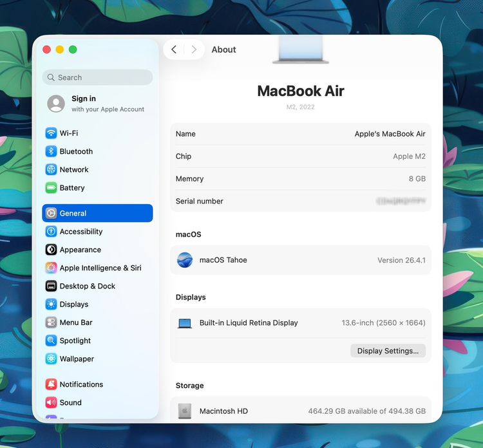Click the "Serial number" row label
The image size is (483, 448).
199,201
